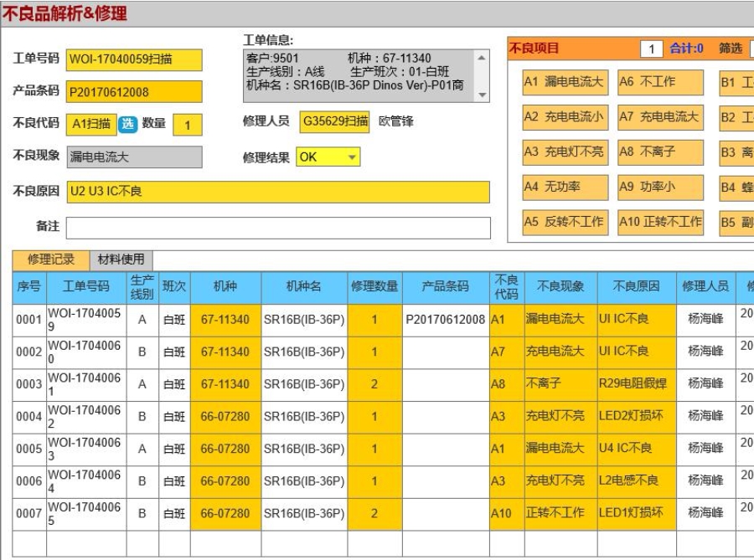Focus the 产品条码 barcode field
Viewport: 754px width, 560px height.
[x=134, y=92]
